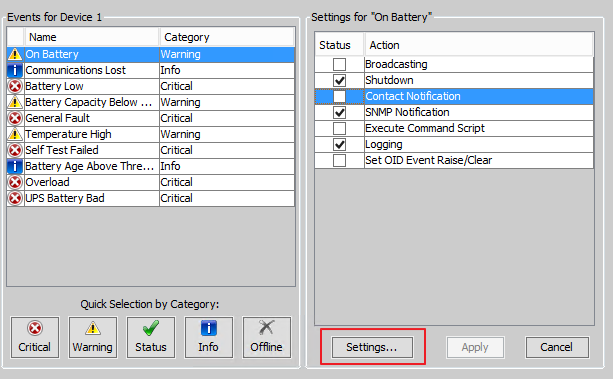The image size is (613, 379).
Task: Click the Broadcasting action name
Action: [x=396, y=64]
